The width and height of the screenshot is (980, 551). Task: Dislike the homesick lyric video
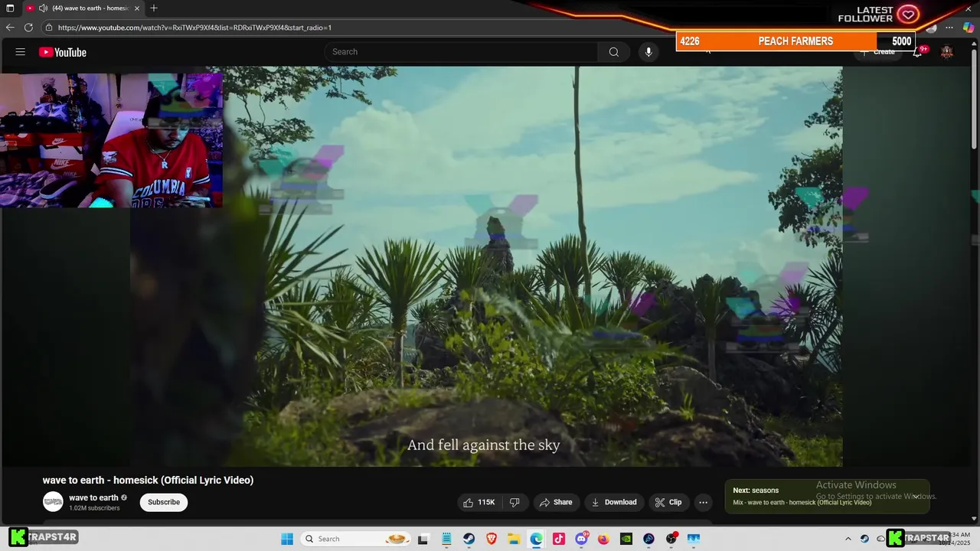(514, 502)
